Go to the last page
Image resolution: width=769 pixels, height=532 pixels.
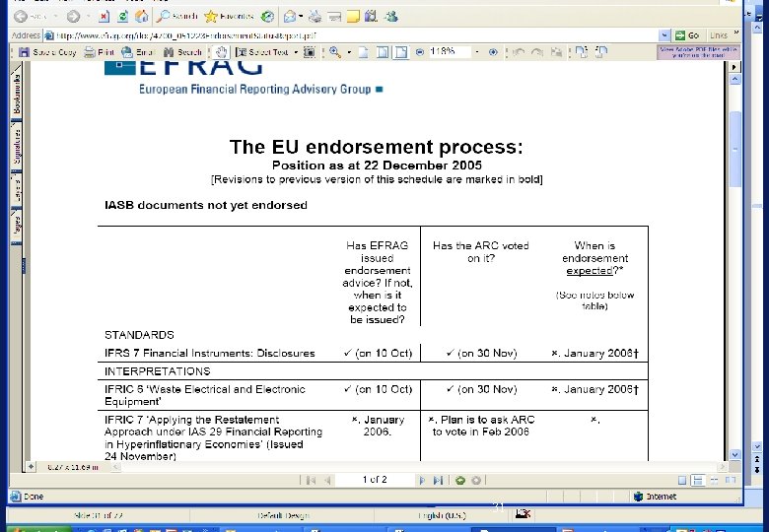[x=438, y=481]
